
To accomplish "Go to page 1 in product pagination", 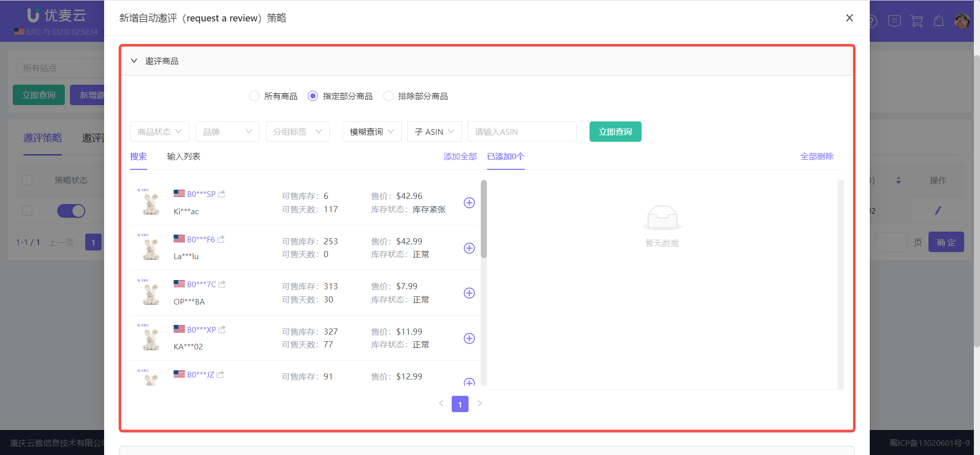I will [460, 404].
